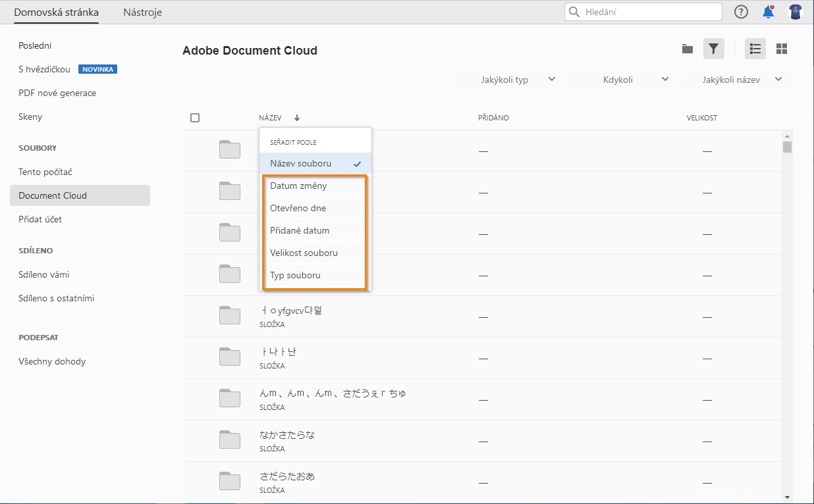Viewport: 814px width, 504px height.
Task: Open the Help question mark icon
Action: 741,11
